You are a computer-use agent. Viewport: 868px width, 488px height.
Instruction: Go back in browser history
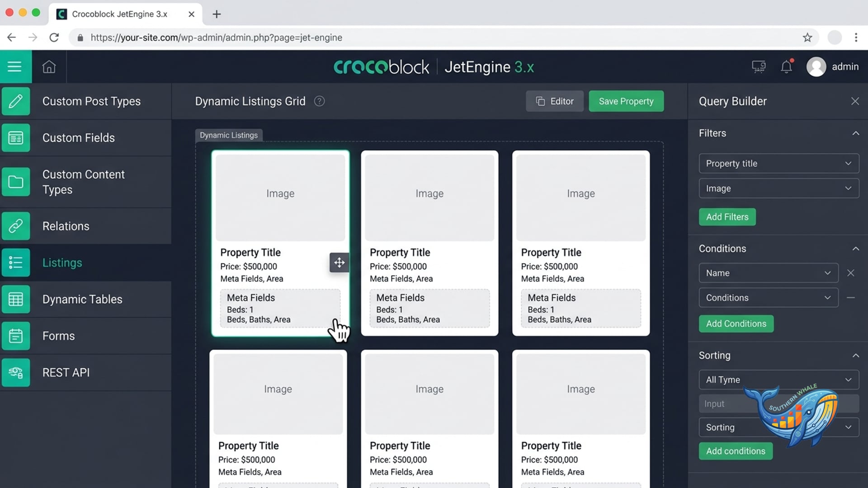pyautogui.click(x=12, y=38)
